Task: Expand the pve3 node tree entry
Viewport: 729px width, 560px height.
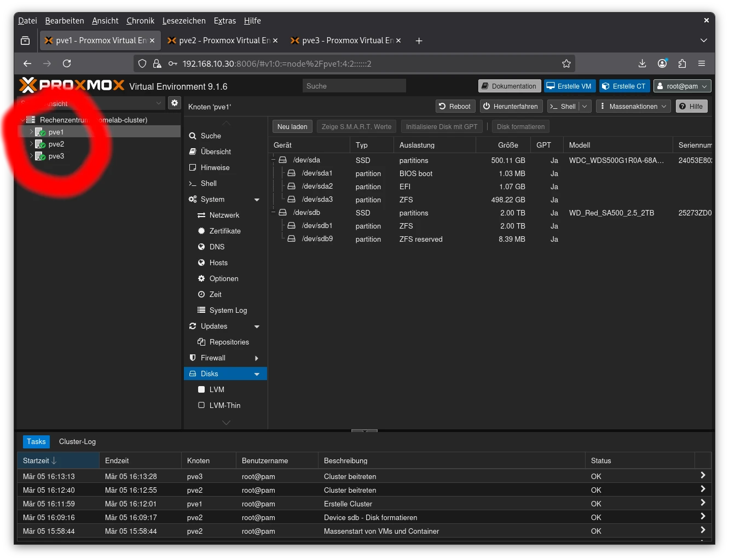Action: (x=31, y=156)
